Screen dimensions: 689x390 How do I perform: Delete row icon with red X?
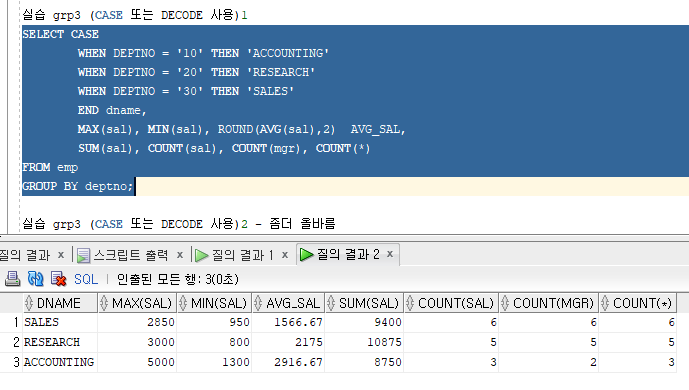point(58,279)
